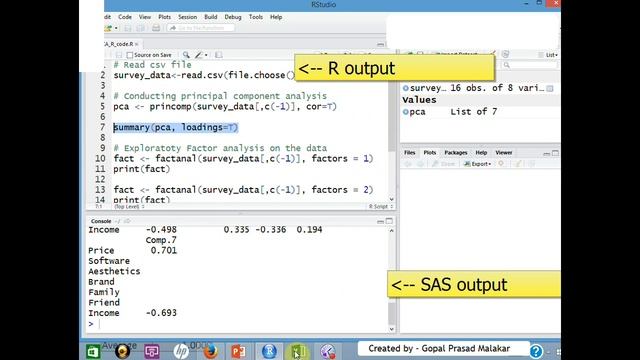View survey data in table grid icon

click(x=550, y=89)
